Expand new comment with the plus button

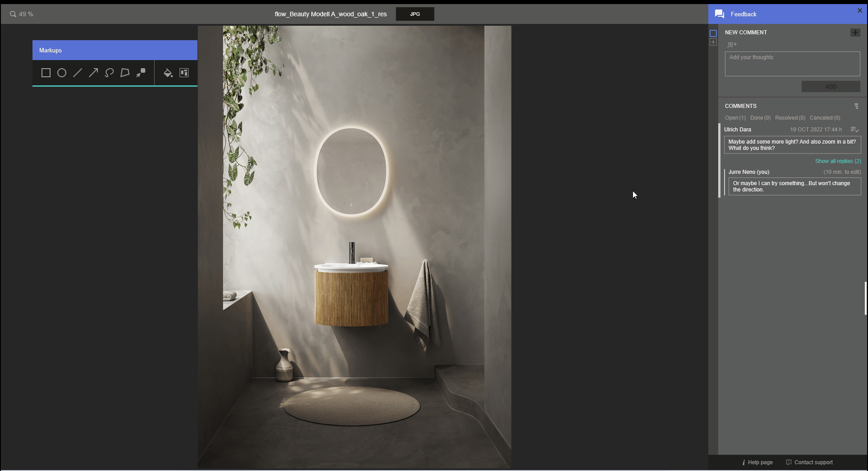[855, 33]
